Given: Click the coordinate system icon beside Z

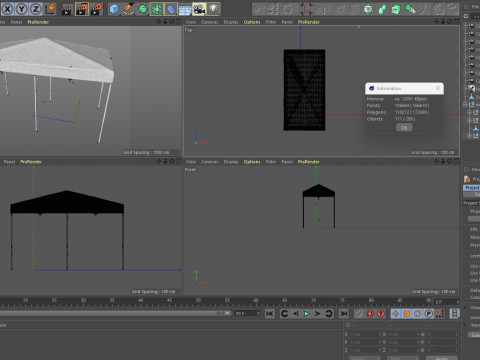Looking at the screenshot, I should point(50,9).
